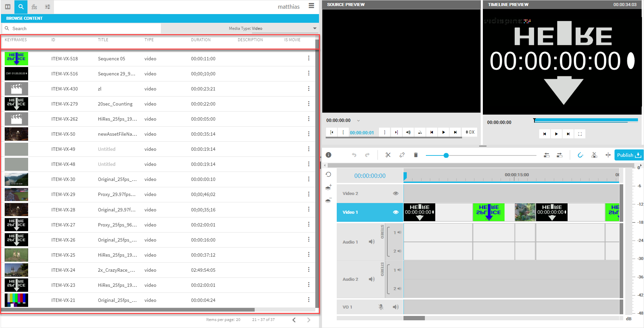The width and height of the screenshot is (644, 328).
Task: Open the effects (fx) panel tab
Action: (34, 7)
